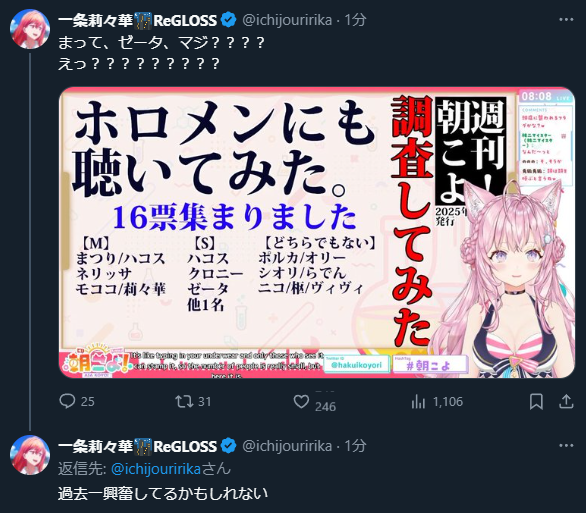Open the reply tweet's @ichijouririka handle
Screen dimensions: 586x513
click(x=287, y=446)
